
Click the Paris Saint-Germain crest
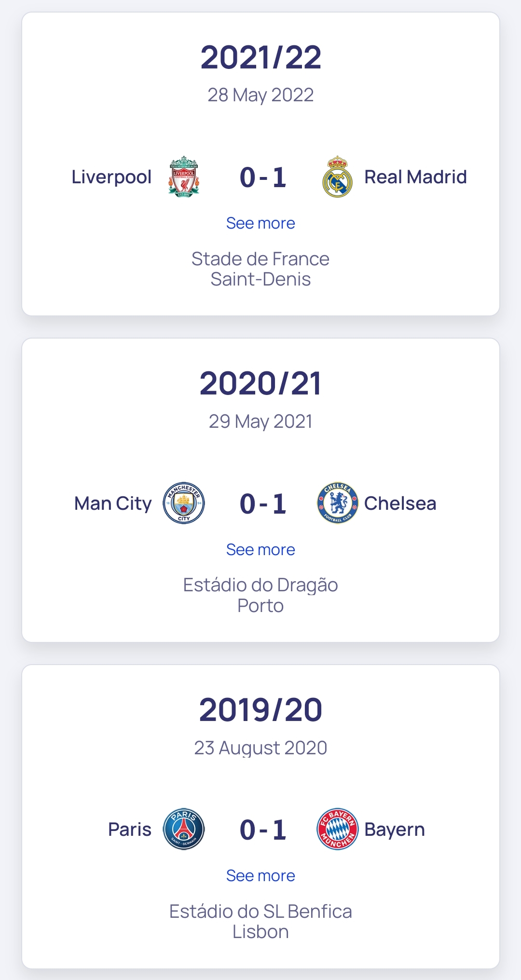(184, 829)
